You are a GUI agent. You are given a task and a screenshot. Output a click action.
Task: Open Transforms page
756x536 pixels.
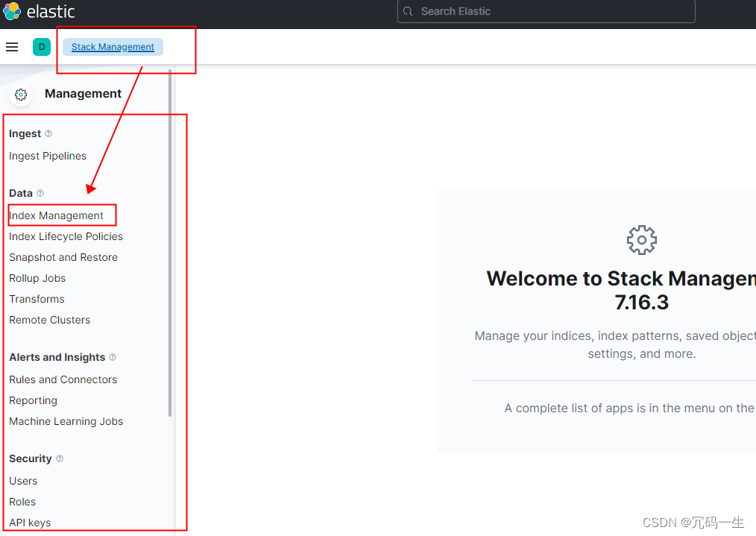click(x=37, y=299)
